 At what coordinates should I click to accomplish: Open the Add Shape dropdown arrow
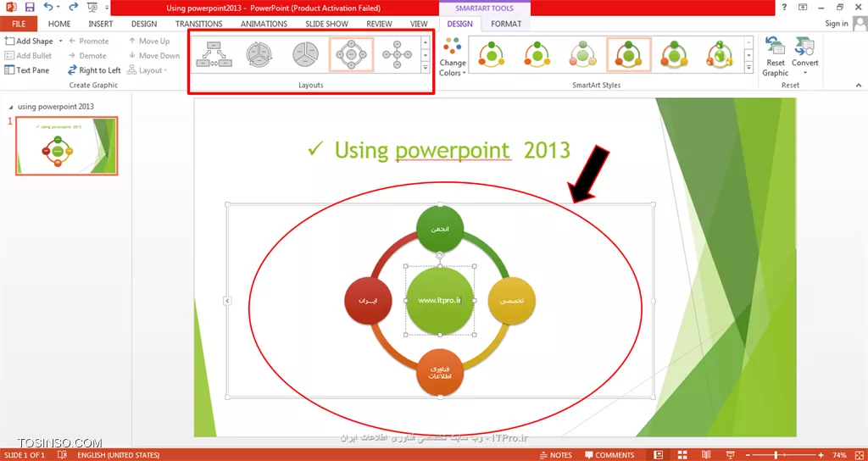click(60, 41)
